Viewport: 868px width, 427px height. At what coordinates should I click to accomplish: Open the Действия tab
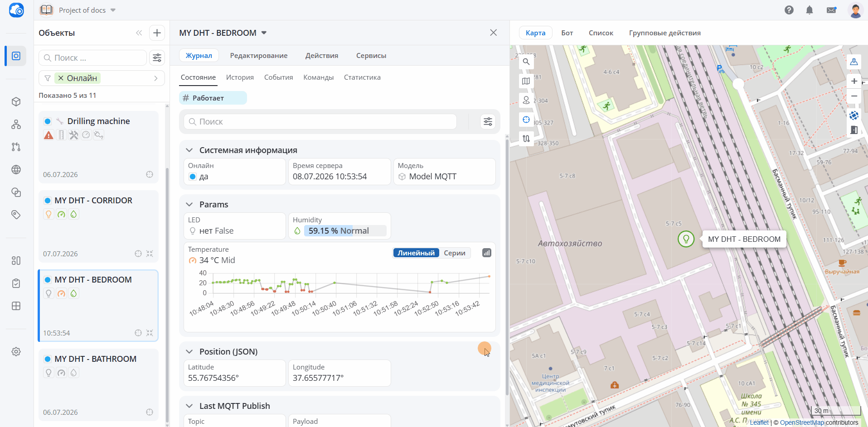322,55
